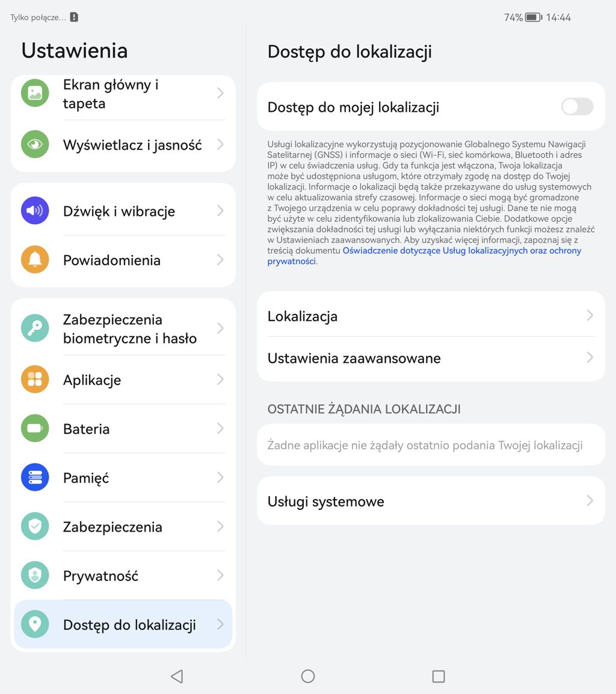Tap the recent apps square button
The width and height of the screenshot is (616, 694).
tap(439, 677)
